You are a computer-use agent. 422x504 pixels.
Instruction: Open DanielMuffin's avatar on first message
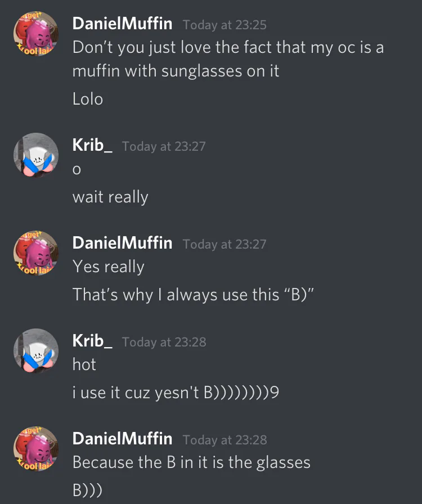point(35,33)
